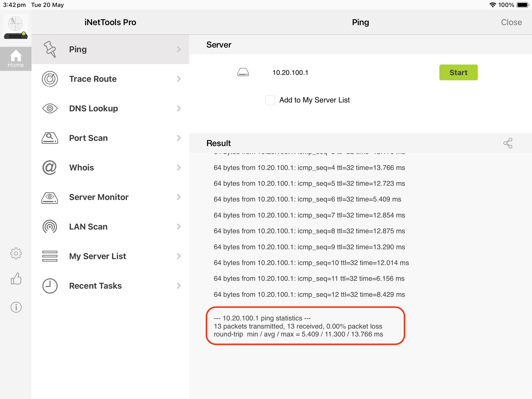
Task: Tap the Recent Tasks clock icon
Action: [x=50, y=286]
